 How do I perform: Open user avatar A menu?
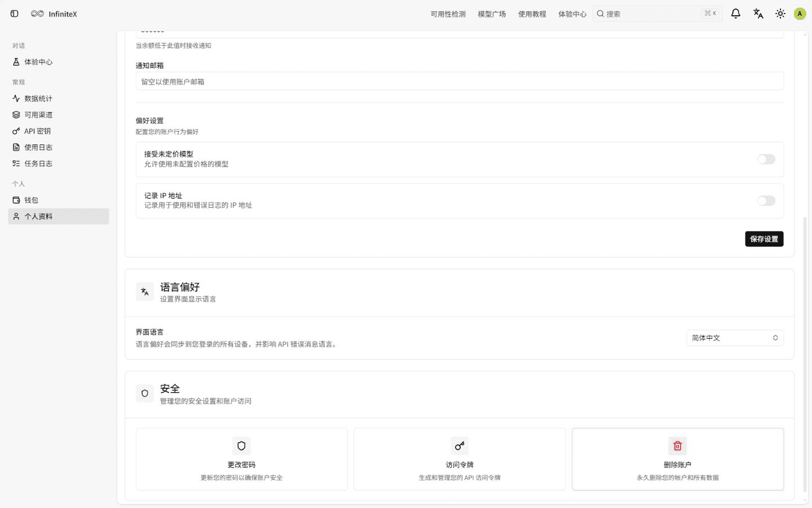800,14
